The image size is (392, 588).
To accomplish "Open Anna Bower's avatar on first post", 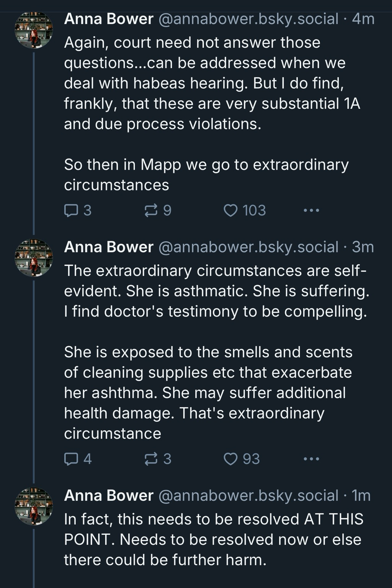I will click(34, 30).
